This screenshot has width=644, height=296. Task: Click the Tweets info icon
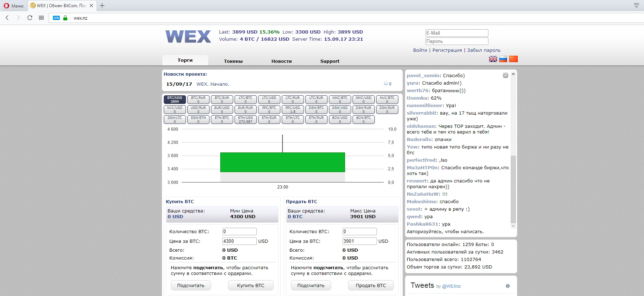click(x=508, y=286)
